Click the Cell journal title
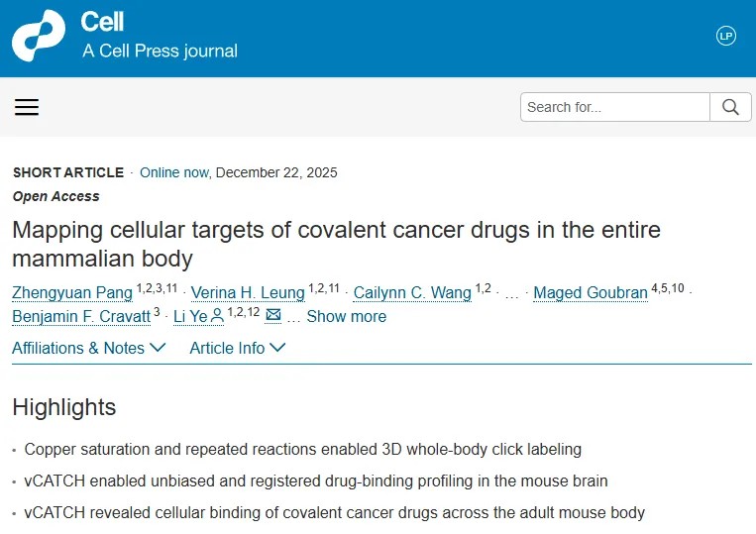This screenshot has width=756, height=534. [x=102, y=22]
